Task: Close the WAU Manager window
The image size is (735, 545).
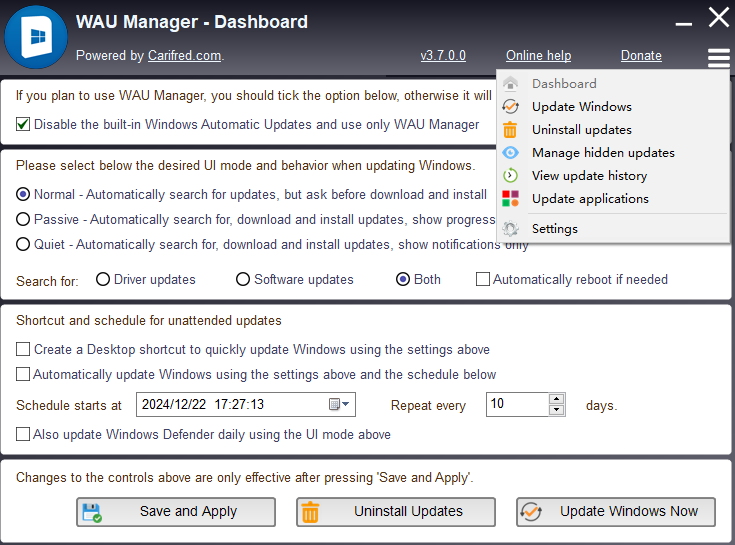Action: point(719,18)
